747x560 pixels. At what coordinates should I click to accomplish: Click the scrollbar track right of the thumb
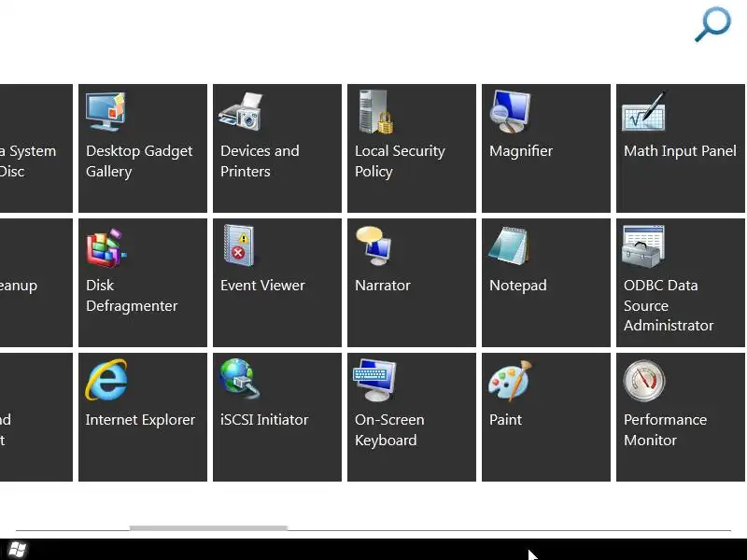[509, 528]
